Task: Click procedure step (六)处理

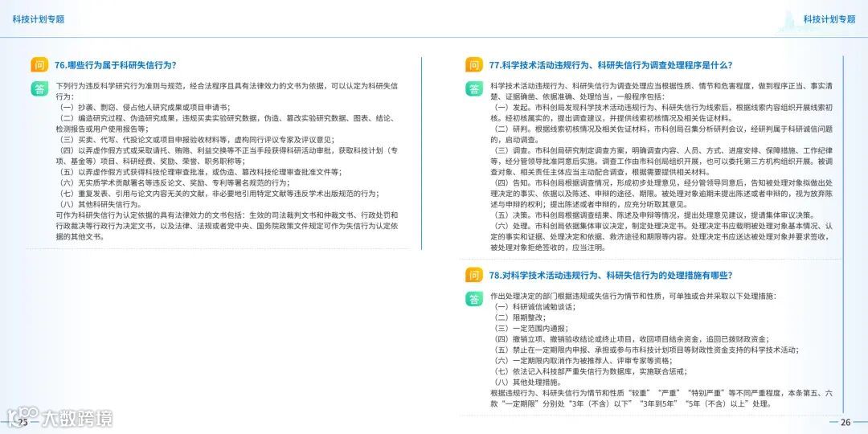Action: click(x=661, y=236)
